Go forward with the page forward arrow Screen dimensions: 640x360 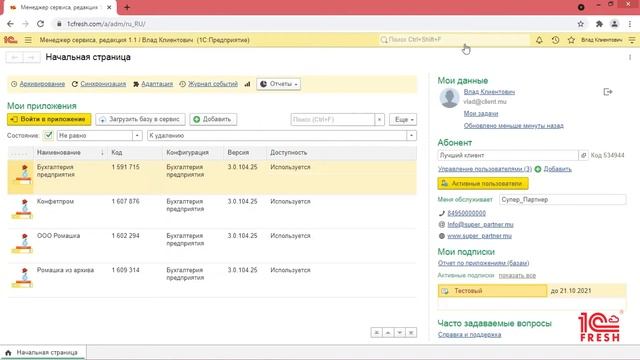(31, 58)
